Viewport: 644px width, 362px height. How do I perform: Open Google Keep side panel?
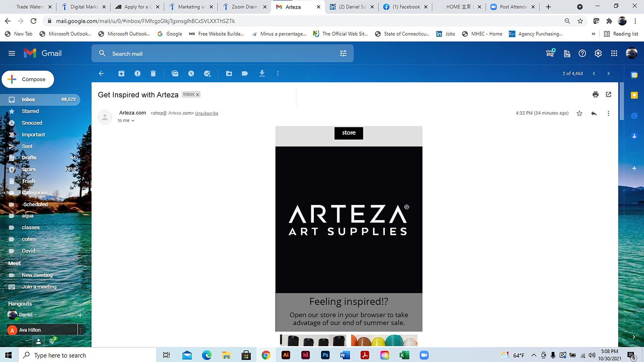634,95
